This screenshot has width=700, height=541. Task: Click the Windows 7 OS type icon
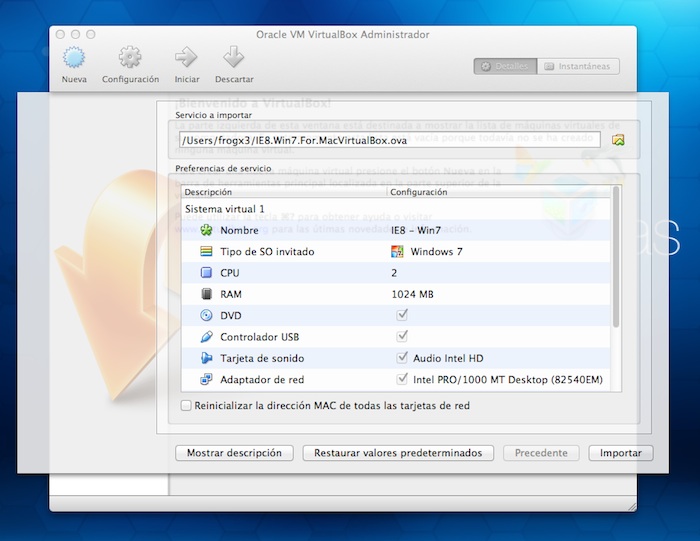click(398, 252)
